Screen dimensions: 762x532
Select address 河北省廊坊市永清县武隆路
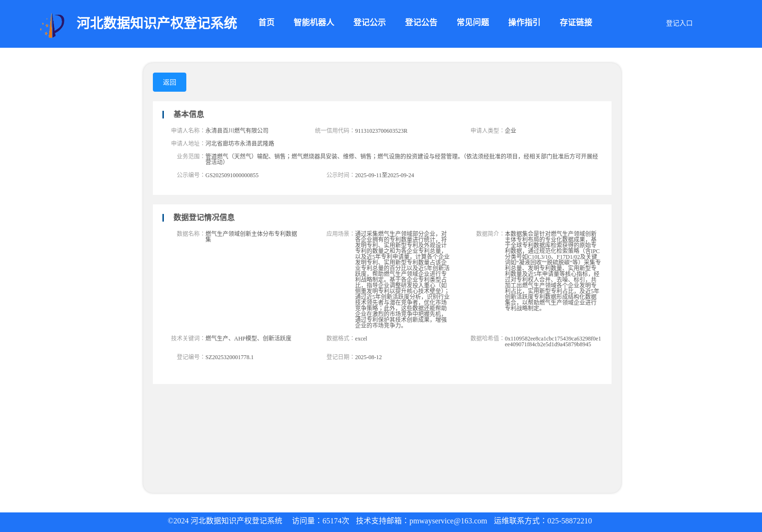(240, 143)
